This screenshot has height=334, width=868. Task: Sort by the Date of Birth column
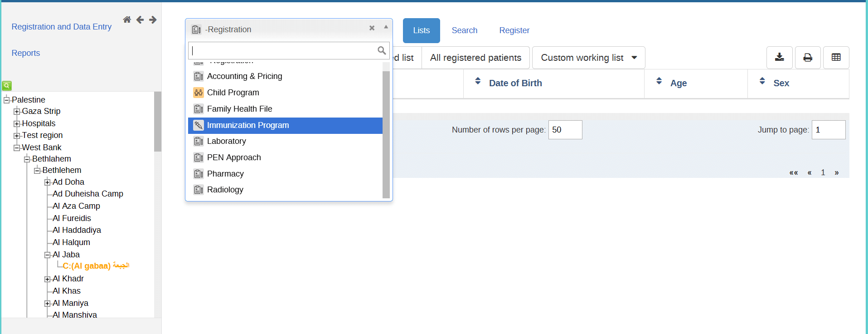[515, 83]
